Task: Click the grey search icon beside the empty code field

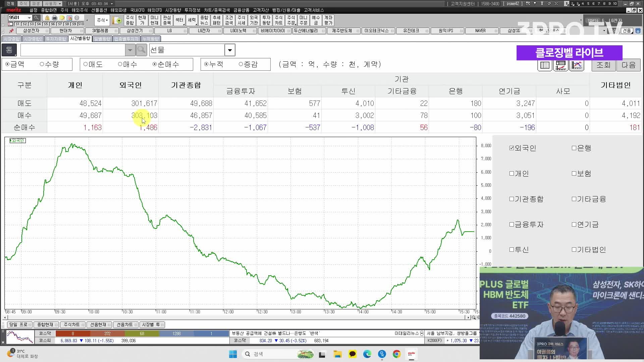Action: click(x=142, y=50)
